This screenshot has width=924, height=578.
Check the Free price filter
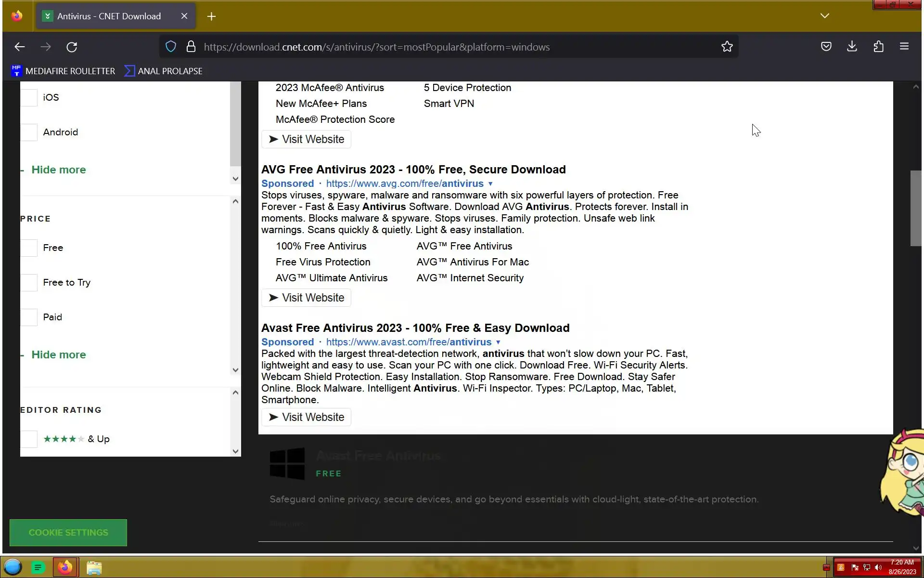pos(29,248)
